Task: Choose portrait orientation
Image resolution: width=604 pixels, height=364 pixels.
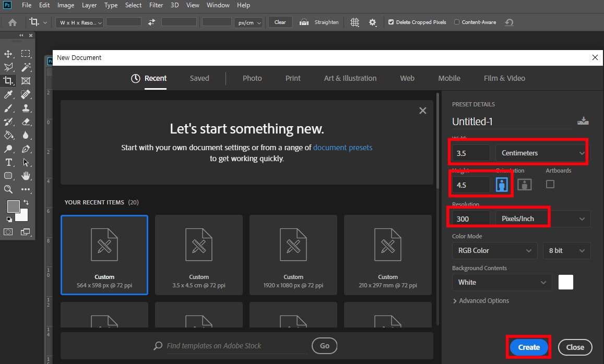Action: point(502,185)
